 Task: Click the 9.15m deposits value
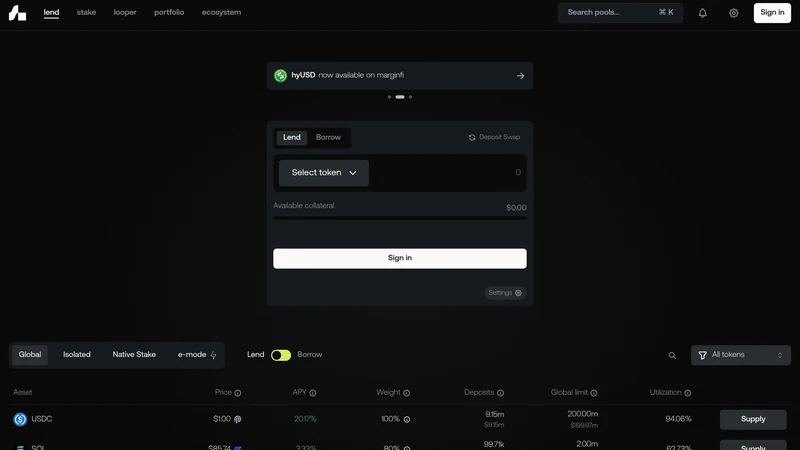coord(494,414)
